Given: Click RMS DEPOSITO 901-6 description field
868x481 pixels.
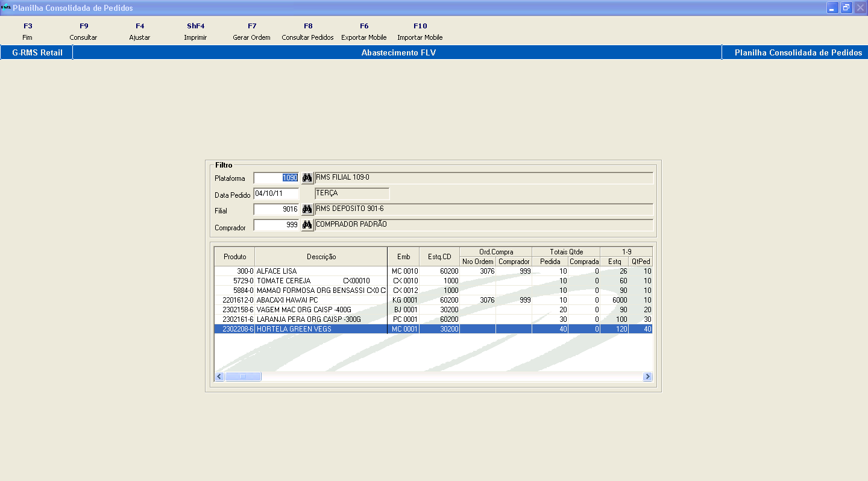Looking at the screenshot, I should [484, 209].
